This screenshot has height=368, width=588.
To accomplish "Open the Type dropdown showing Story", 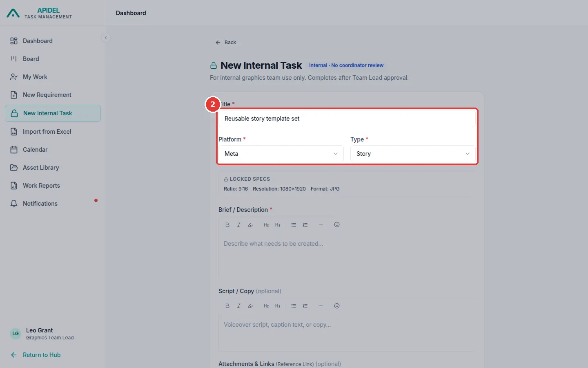I will (413, 154).
